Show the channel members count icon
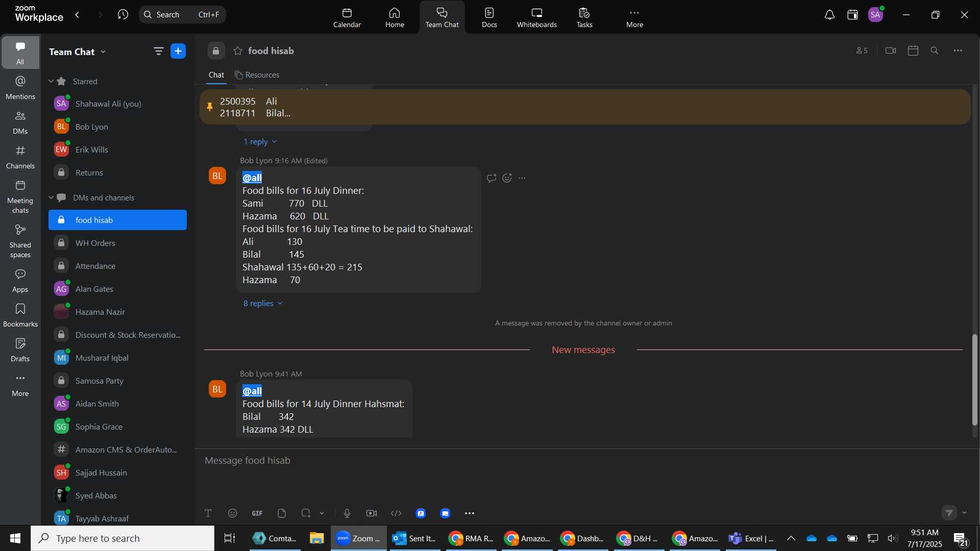The height and width of the screenshot is (551, 980). click(x=862, y=51)
